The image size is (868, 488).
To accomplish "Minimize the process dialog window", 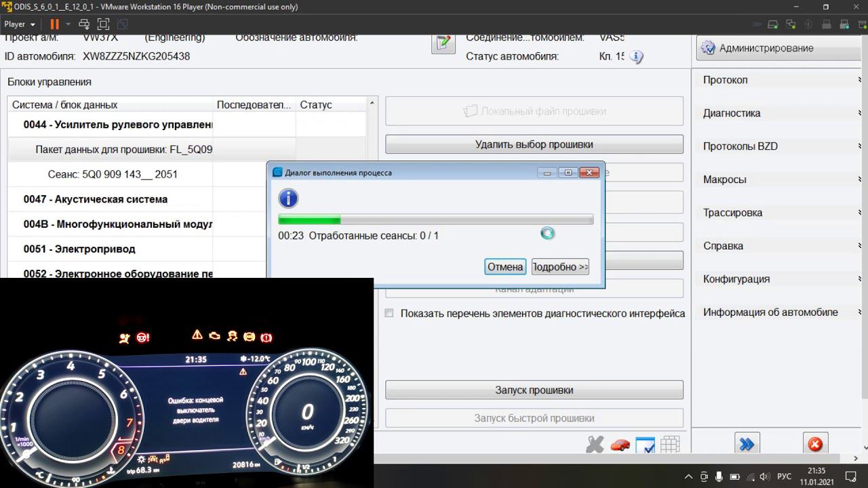I will 547,173.
